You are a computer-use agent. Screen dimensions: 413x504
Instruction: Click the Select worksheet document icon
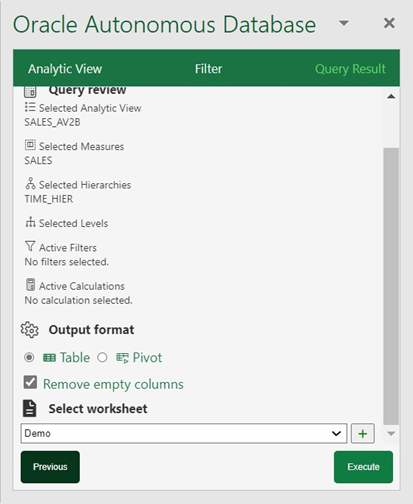pyautogui.click(x=30, y=409)
